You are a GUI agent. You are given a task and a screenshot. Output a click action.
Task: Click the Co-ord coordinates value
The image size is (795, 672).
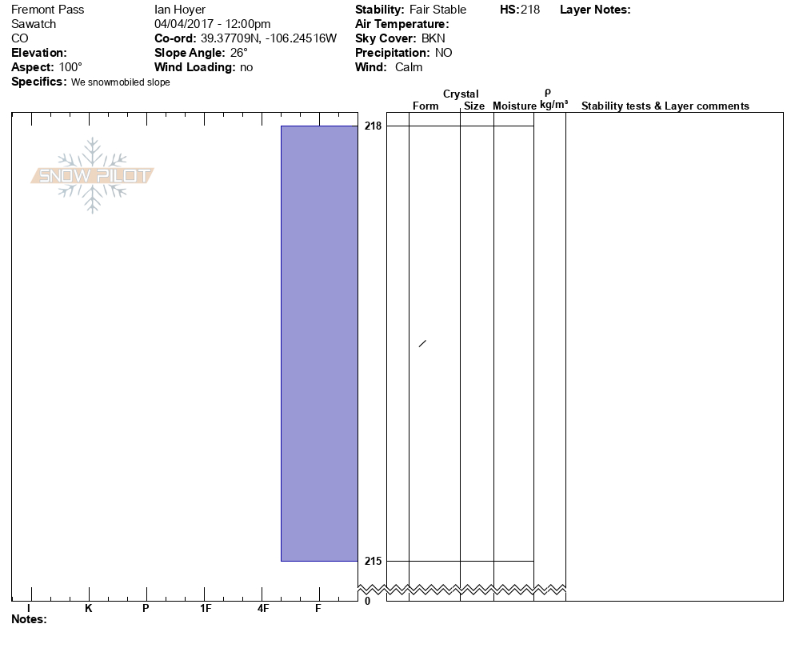point(268,38)
